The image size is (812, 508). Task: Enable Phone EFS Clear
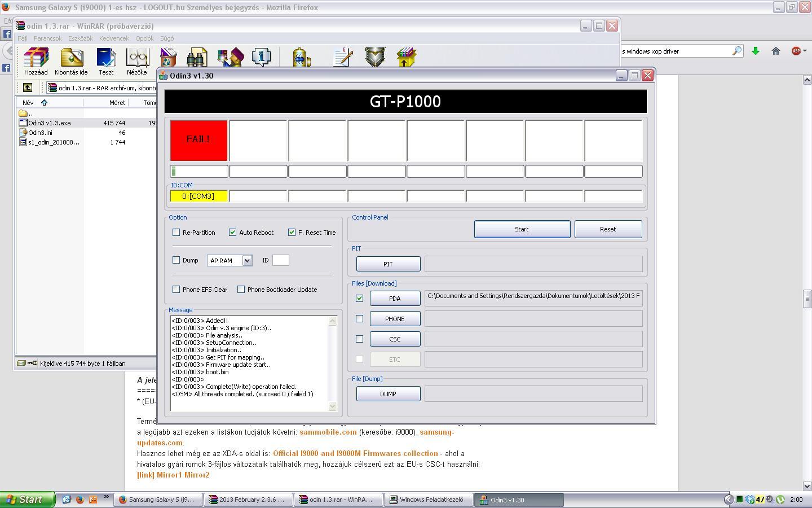(x=176, y=289)
